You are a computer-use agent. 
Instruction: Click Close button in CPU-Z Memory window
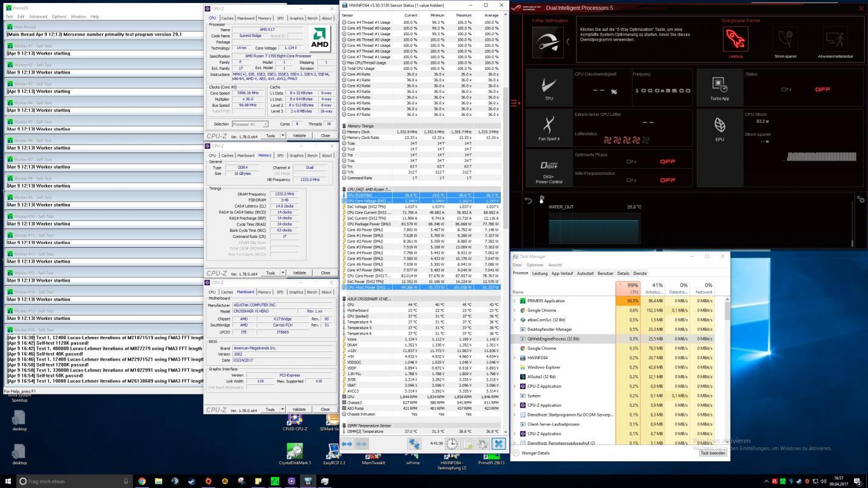click(325, 273)
